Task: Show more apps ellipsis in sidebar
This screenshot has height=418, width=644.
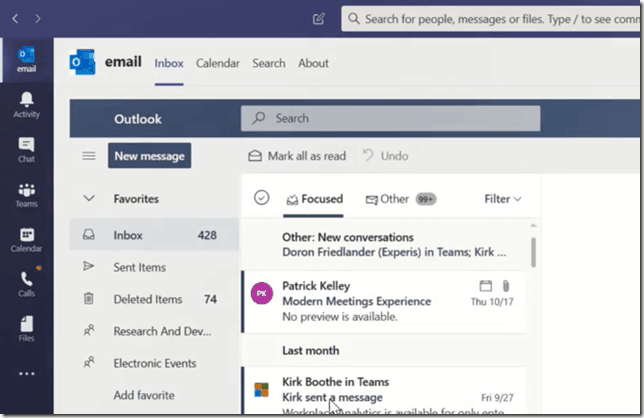Action: click(x=26, y=374)
